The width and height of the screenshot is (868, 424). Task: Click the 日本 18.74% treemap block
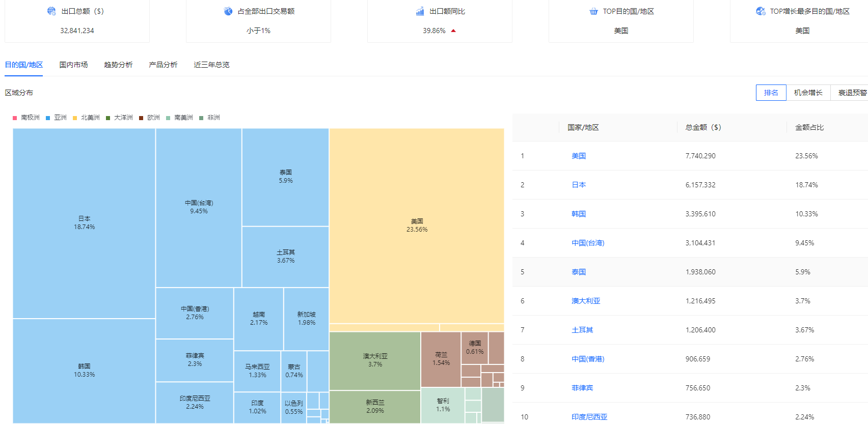tap(84, 223)
